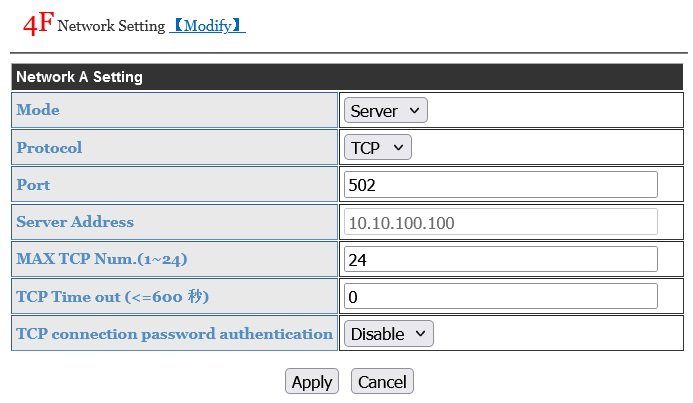Viewport: 693px width, 403px height.
Task: Click the Port row label
Action: point(33,185)
